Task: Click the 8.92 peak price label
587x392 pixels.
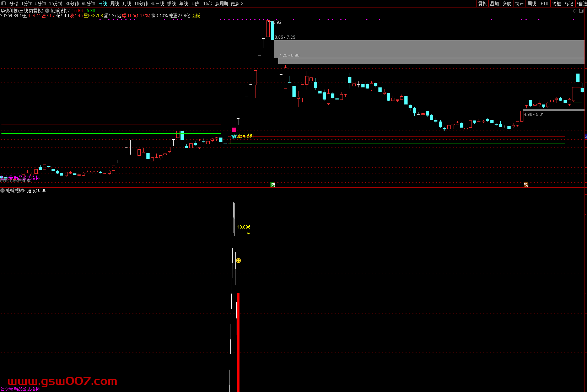Action: 278,22
